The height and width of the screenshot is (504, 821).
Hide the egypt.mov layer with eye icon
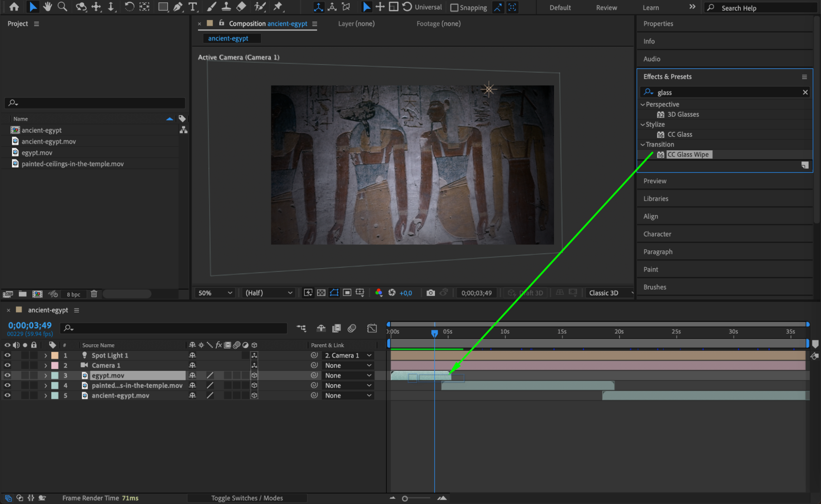tap(7, 375)
